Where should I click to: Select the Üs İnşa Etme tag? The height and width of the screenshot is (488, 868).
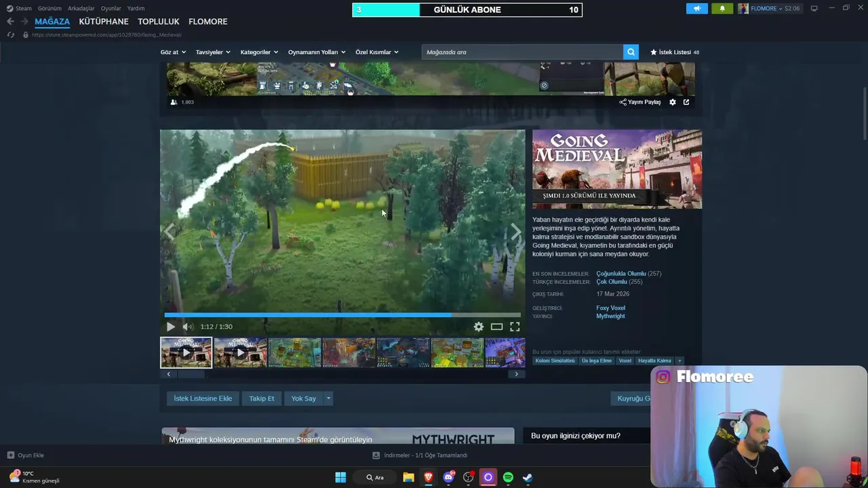[x=597, y=361]
